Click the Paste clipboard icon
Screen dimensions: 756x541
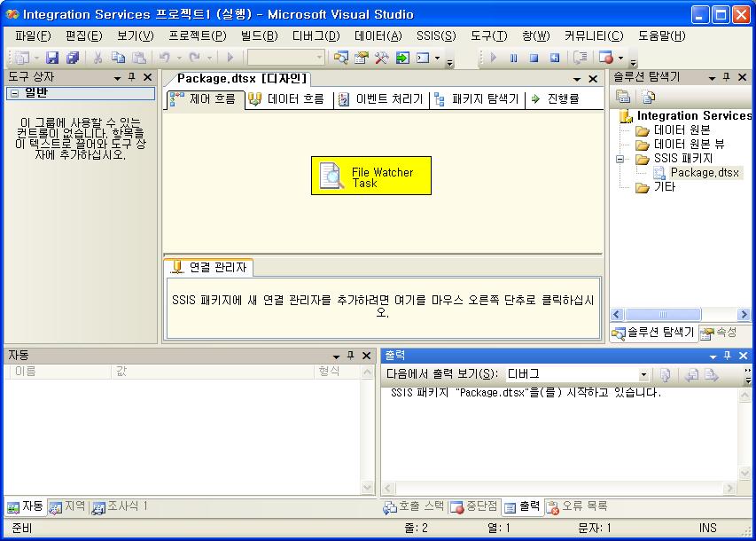pos(139,58)
